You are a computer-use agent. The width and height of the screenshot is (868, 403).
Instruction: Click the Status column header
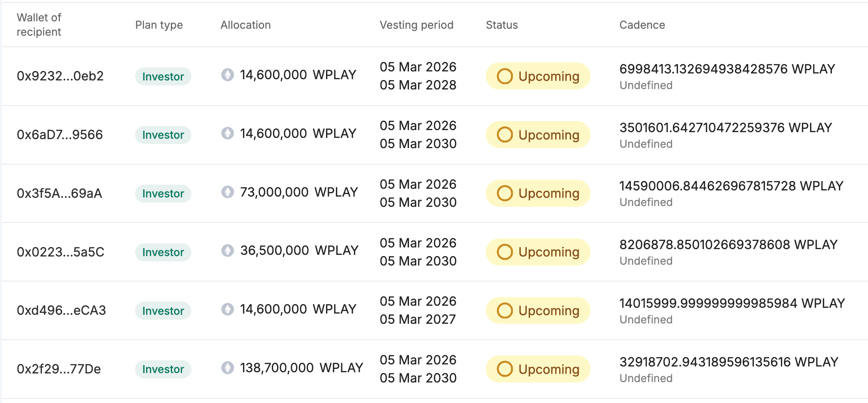[x=502, y=25]
